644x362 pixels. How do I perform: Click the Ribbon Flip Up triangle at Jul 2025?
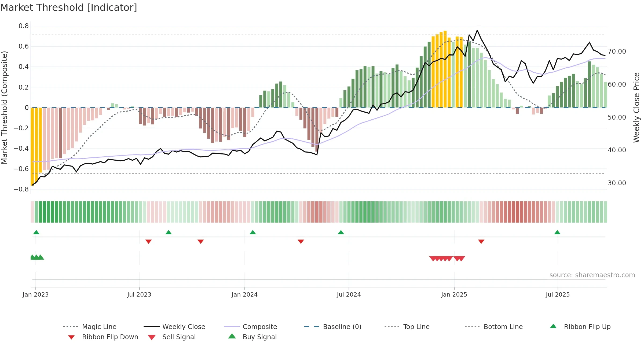[557, 232]
